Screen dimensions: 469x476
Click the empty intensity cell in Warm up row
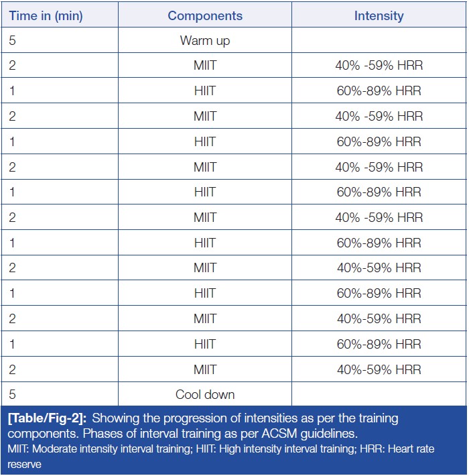pos(379,40)
